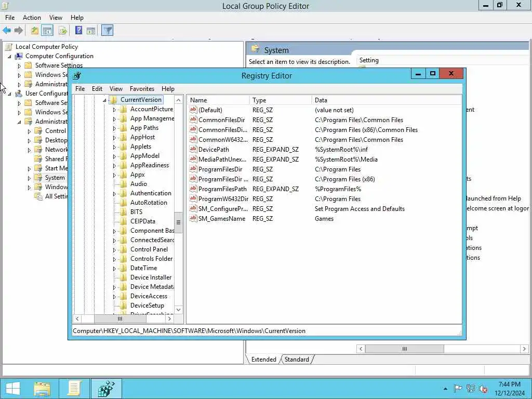Click the muted volume tray icon

coord(484,389)
